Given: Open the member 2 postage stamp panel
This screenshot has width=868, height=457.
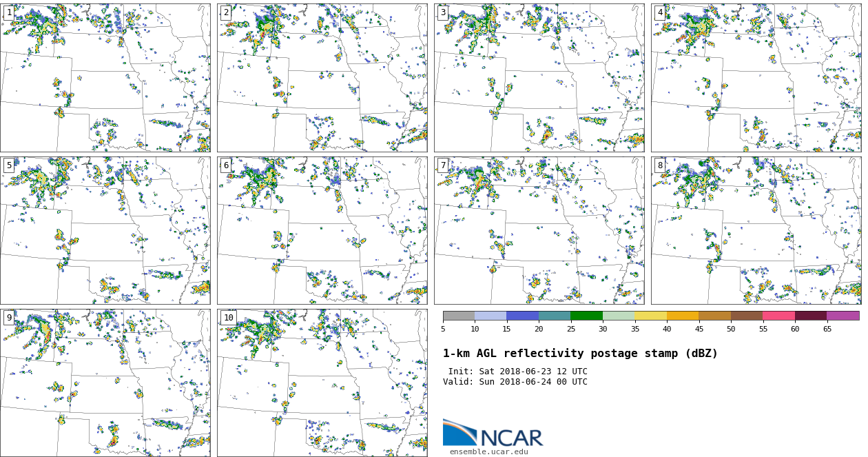Looking at the screenshot, I should pos(322,78).
